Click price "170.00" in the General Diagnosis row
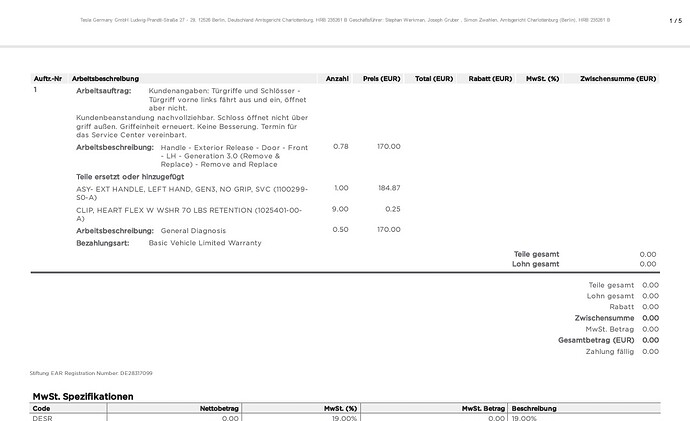 tap(389, 230)
